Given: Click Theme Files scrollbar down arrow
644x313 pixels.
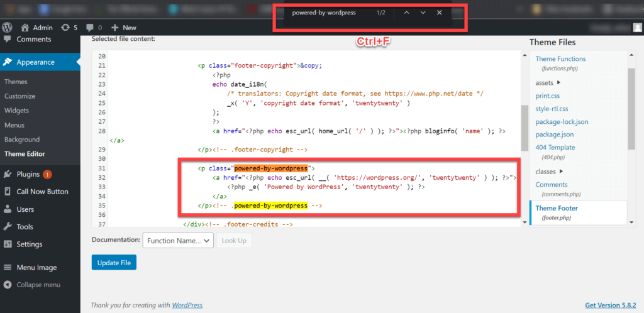Looking at the screenshot, I should click(x=631, y=222).
